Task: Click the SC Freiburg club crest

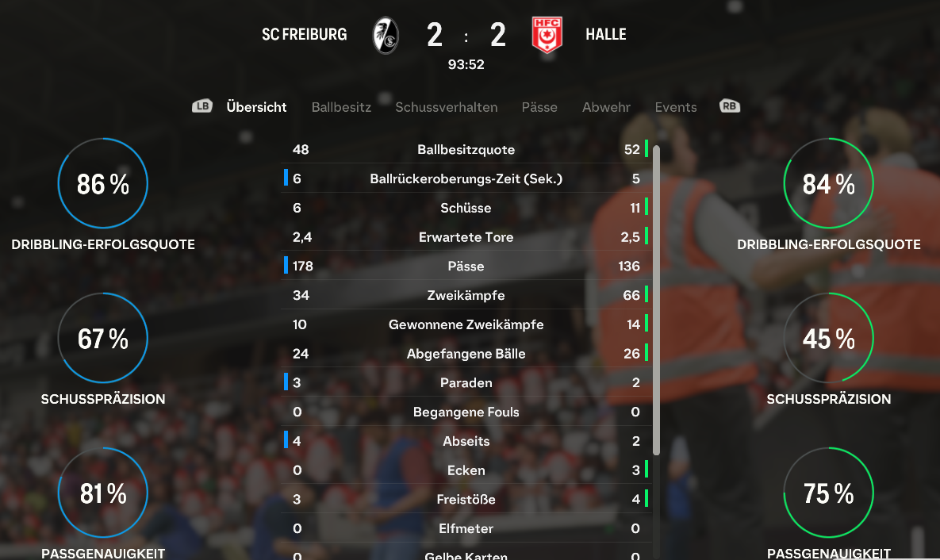Action: [x=386, y=36]
